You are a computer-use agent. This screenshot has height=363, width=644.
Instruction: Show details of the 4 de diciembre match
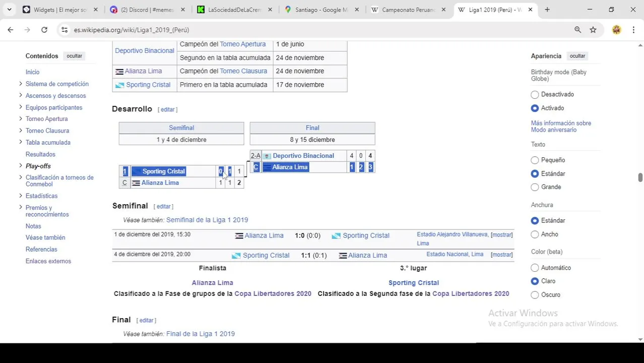[x=502, y=255]
